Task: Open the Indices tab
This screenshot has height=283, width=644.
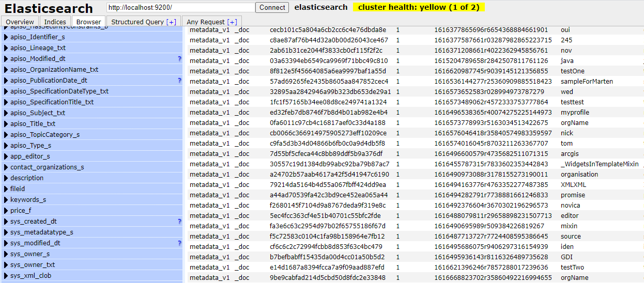Action: [55, 22]
